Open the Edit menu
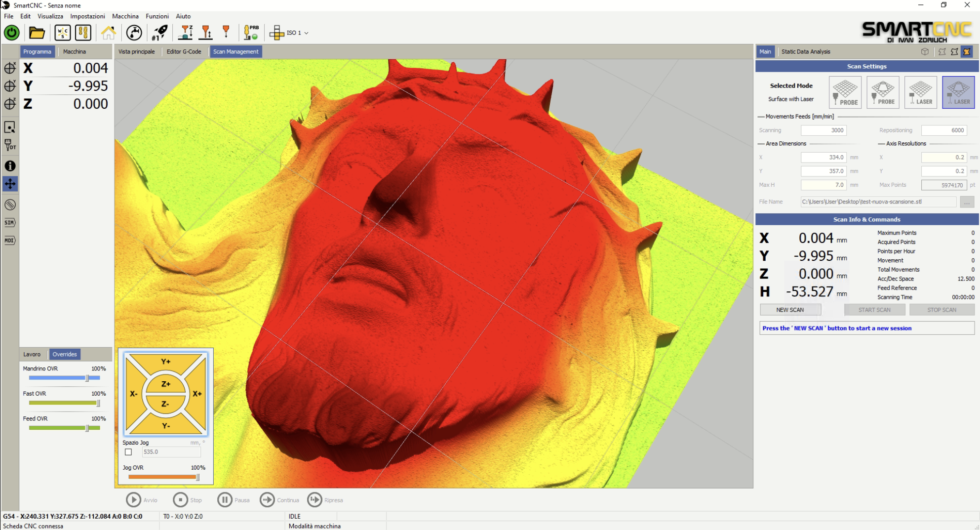The image size is (980, 530). tap(25, 16)
